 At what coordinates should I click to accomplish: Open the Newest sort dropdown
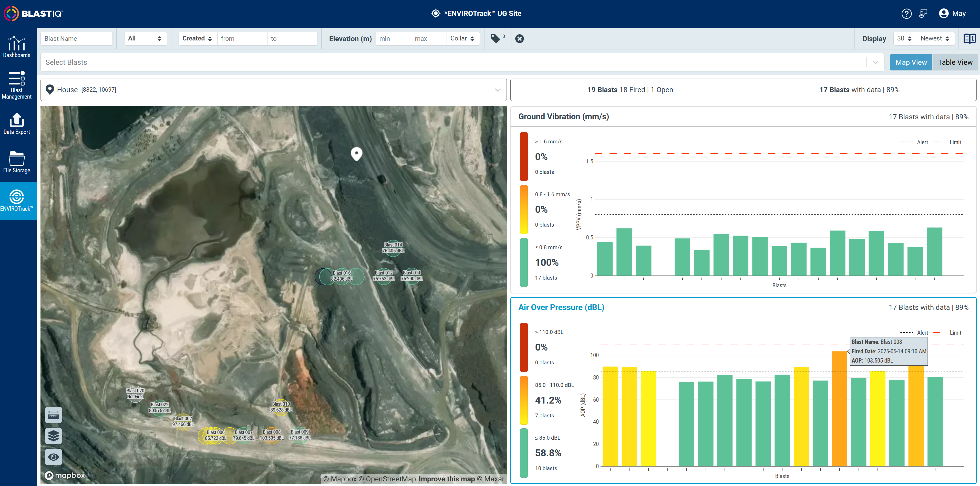[935, 38]
